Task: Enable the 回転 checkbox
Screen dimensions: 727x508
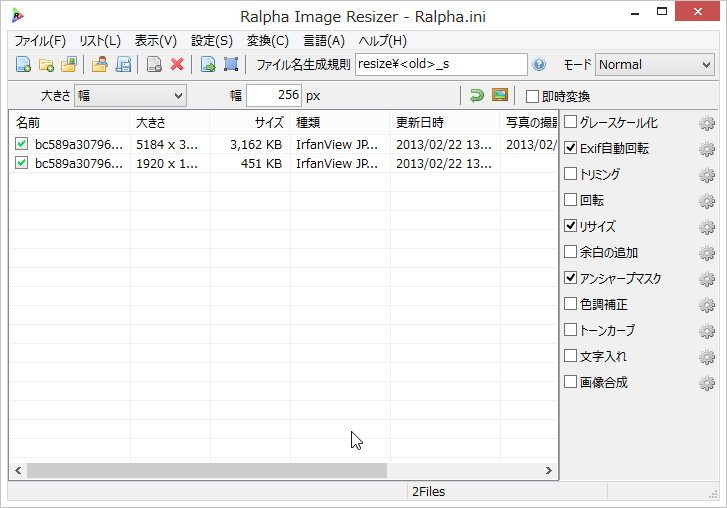Action: pos(570,200)
